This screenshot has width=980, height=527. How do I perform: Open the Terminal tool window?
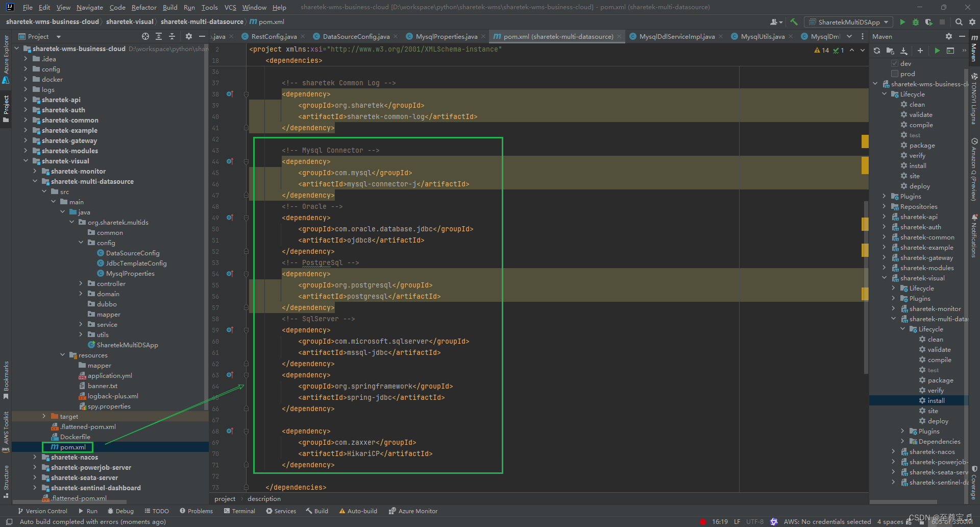(239, 511)
